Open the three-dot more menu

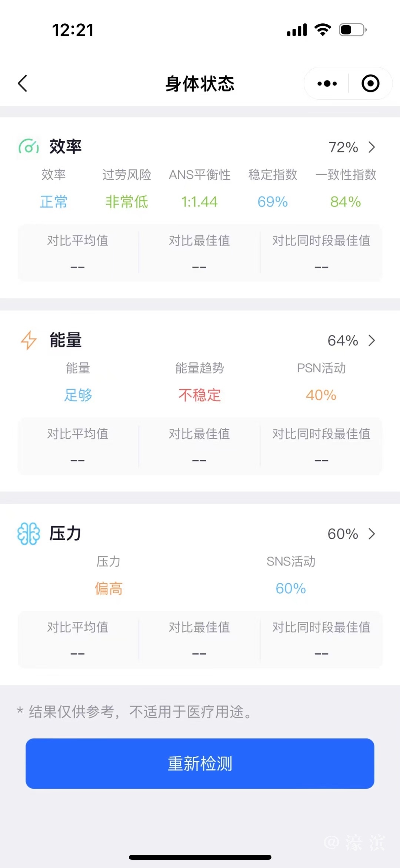click(x=327, y=83)
